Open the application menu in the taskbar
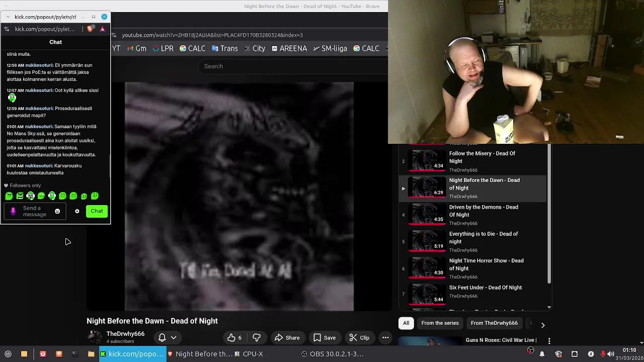 click(x=8, y=354)
